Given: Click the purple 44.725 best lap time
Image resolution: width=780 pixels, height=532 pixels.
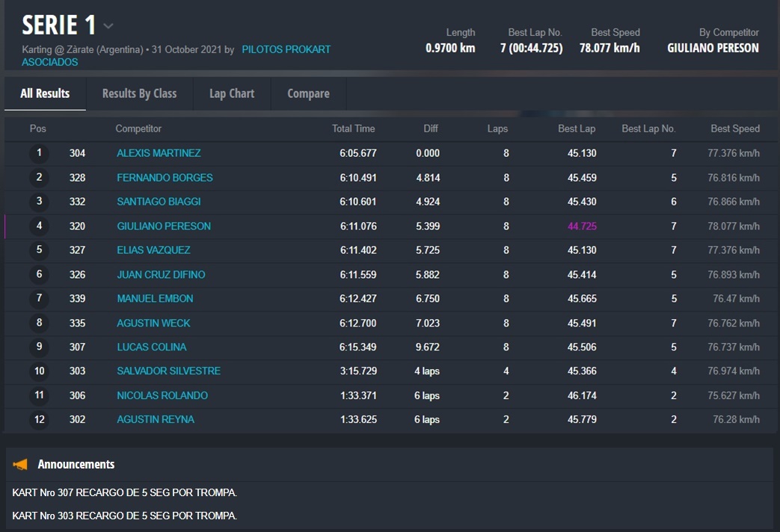Looking at the screenshot, I should click(582, 226).
